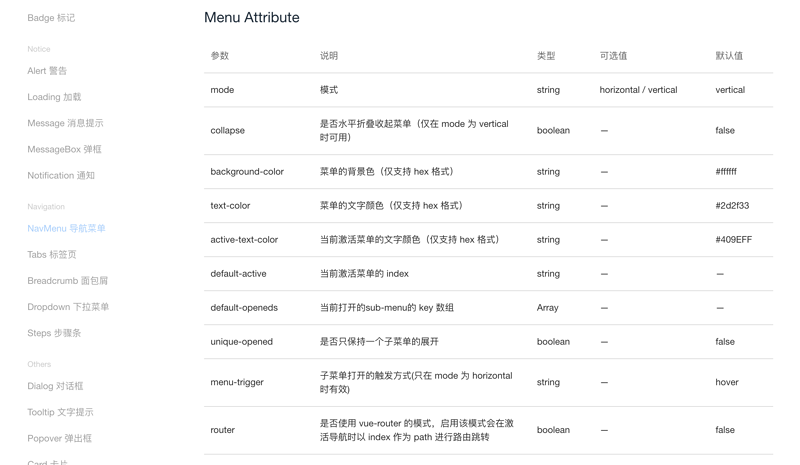Click the default-openeds parameter cell
The image size is (800, 465).
pos(244,308)
